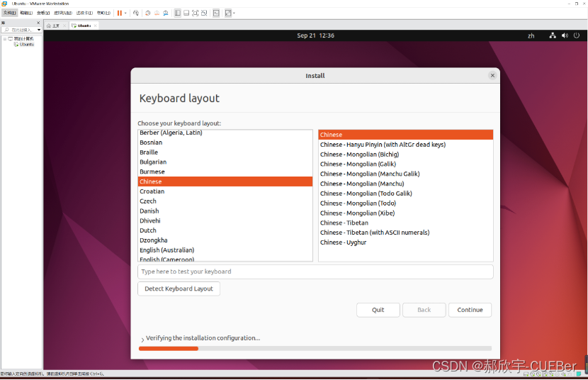This screenshot has width=588, height=380.
Task: Close the library panel
Action: tap(38, 23)
